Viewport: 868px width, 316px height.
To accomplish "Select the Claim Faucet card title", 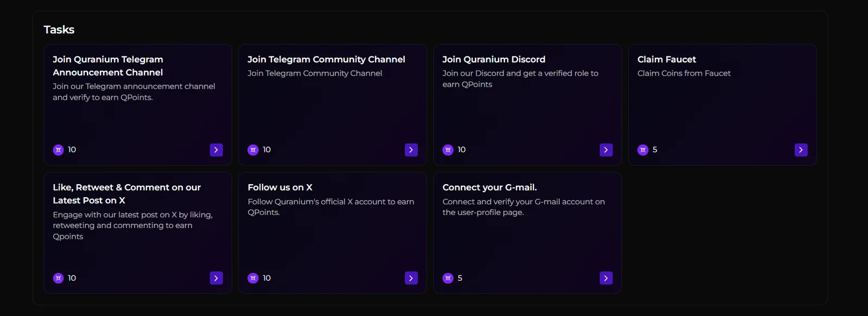I will (667, 59).
